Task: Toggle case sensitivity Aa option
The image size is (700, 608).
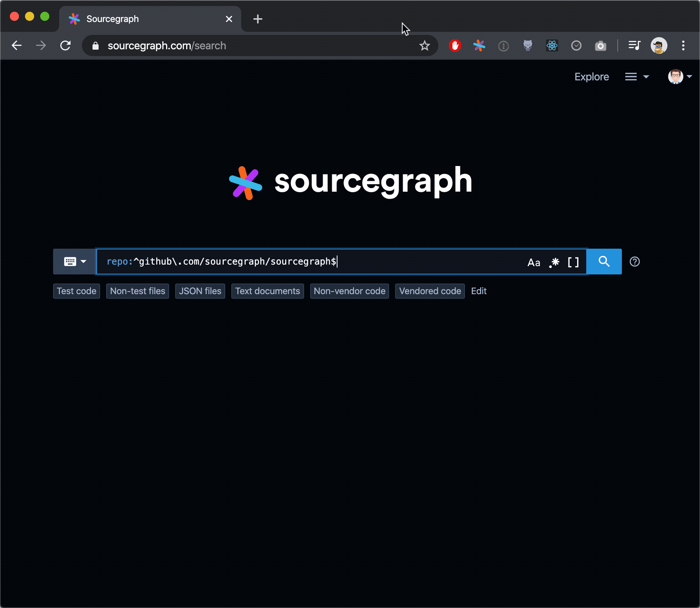Action: point(534,262)
